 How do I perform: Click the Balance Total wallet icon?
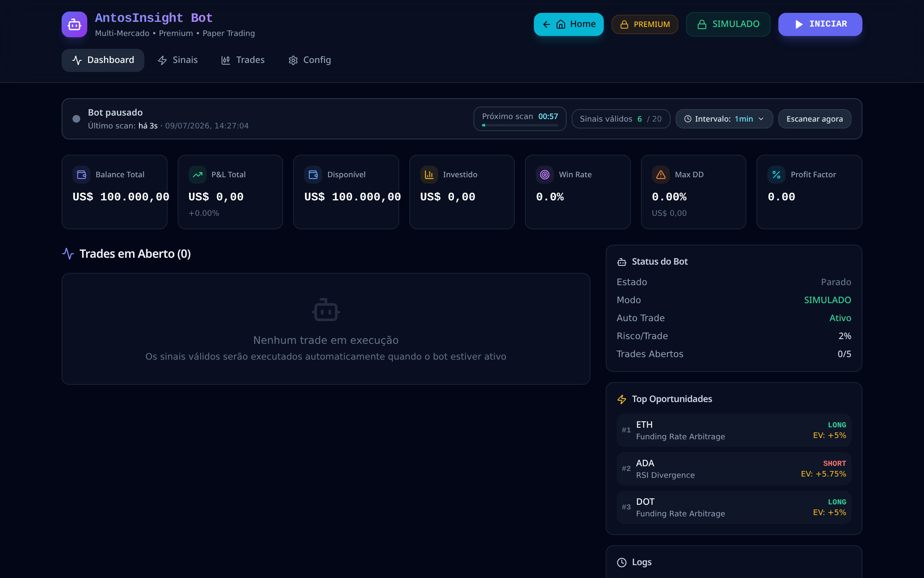(81, 175)
